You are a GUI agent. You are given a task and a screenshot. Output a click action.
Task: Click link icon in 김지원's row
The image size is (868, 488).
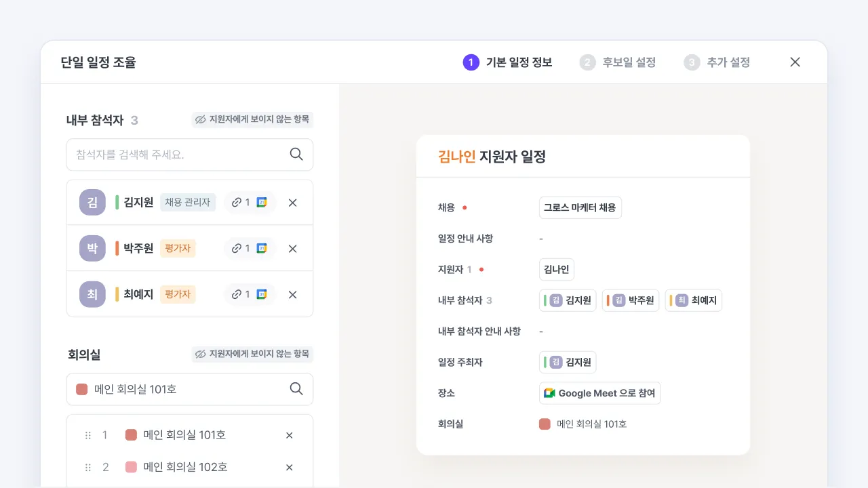tap(237, 202)
